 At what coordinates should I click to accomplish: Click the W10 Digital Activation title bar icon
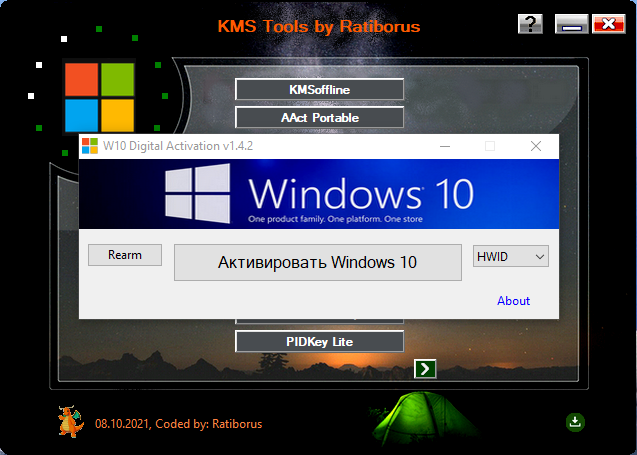click(x=90, y=146)
